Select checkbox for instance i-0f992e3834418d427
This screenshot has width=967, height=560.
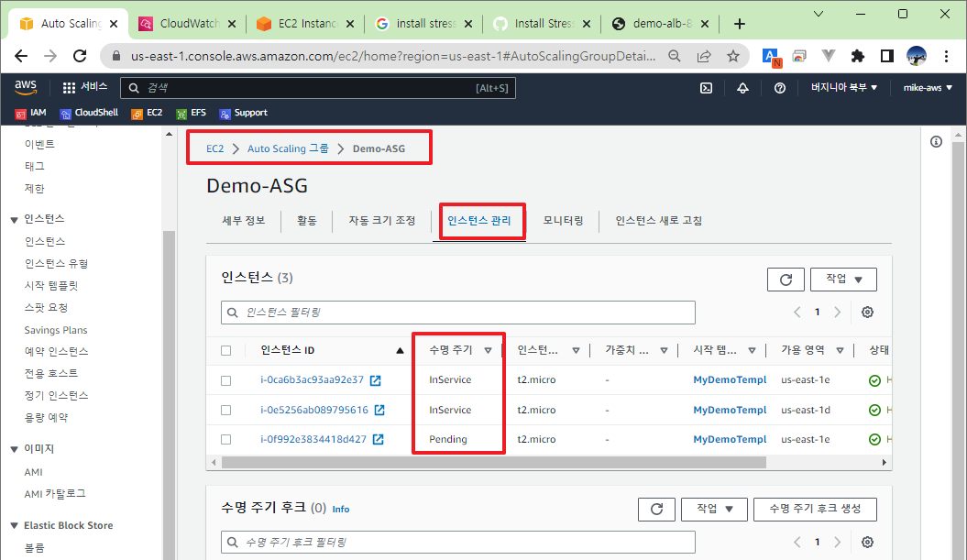click(225, 440)
